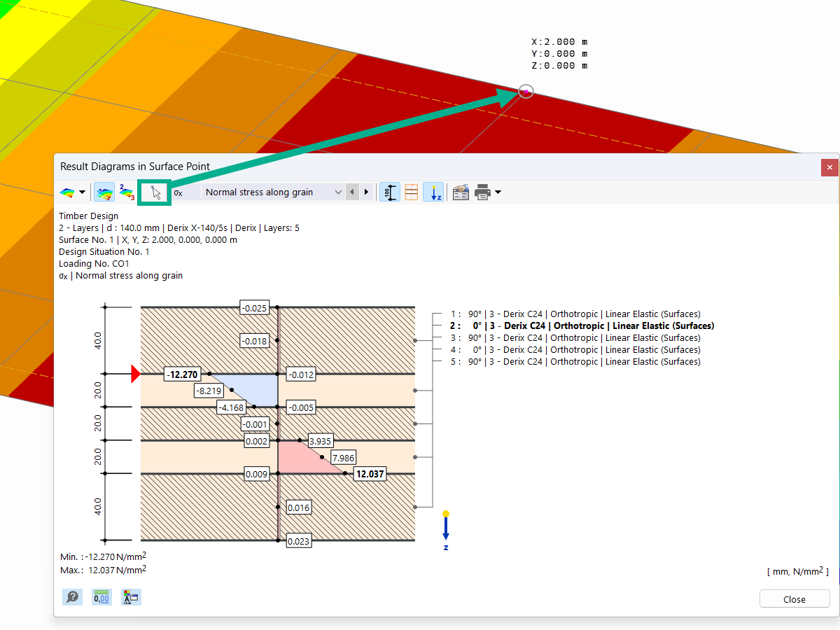Step to next stress type with right arrow
Screen dimensions: 840x630
[x=366, y=192]
